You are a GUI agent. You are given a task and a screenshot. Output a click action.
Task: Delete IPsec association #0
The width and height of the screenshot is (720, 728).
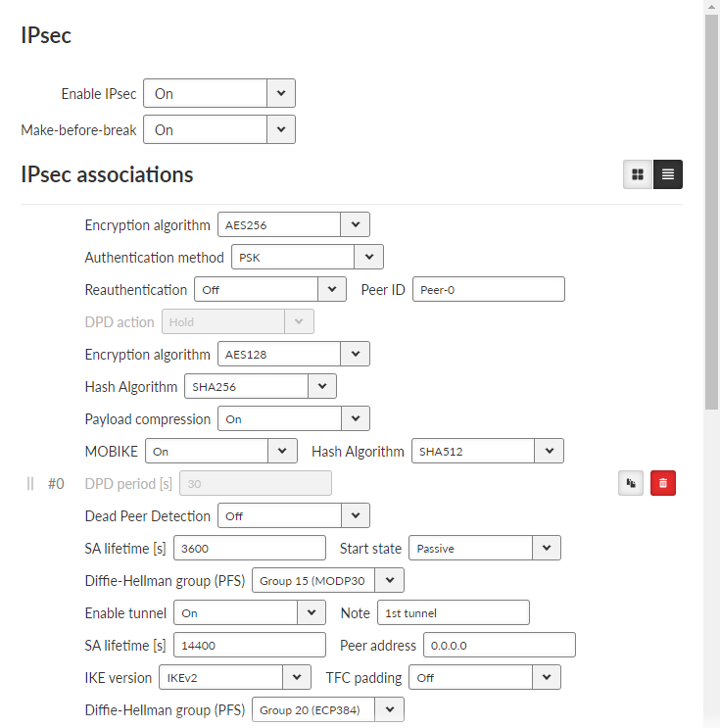[663, 483]
